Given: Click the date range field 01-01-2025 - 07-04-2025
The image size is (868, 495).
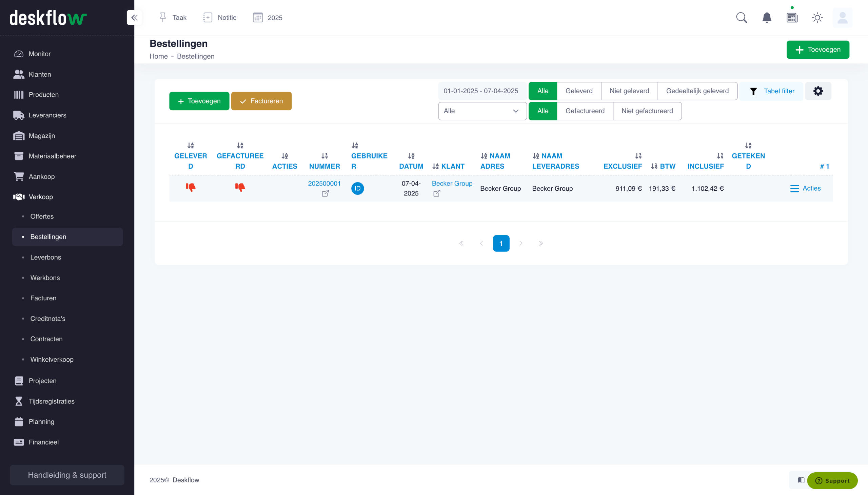Looking at the screenshot, I should point(481,91).
